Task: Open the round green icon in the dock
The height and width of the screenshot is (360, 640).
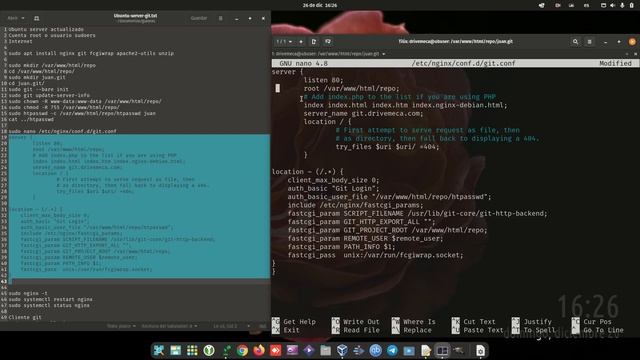Action: point(209,351)
